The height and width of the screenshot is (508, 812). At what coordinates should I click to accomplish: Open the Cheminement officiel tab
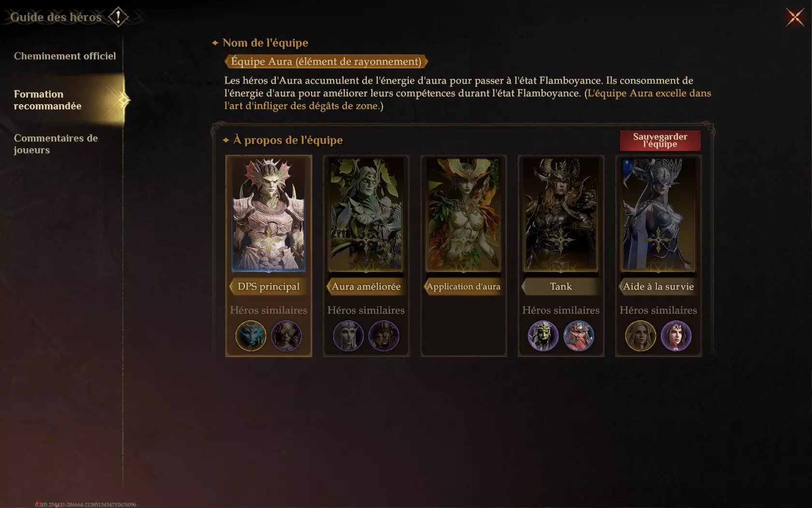click(65, 56)
